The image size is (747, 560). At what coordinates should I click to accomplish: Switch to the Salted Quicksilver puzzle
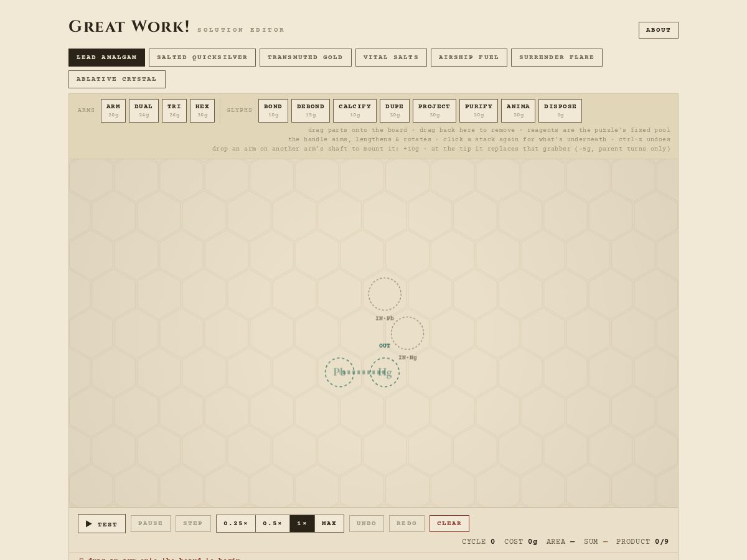202,57
